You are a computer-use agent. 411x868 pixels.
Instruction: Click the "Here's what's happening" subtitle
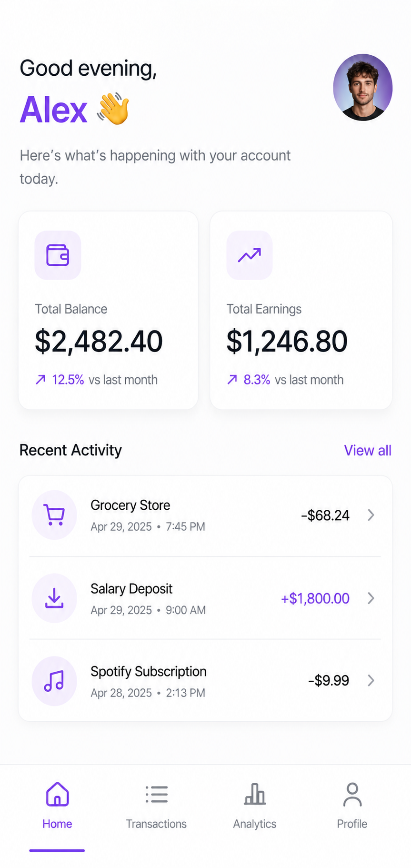pyautogui.click(x=155, y=167)
